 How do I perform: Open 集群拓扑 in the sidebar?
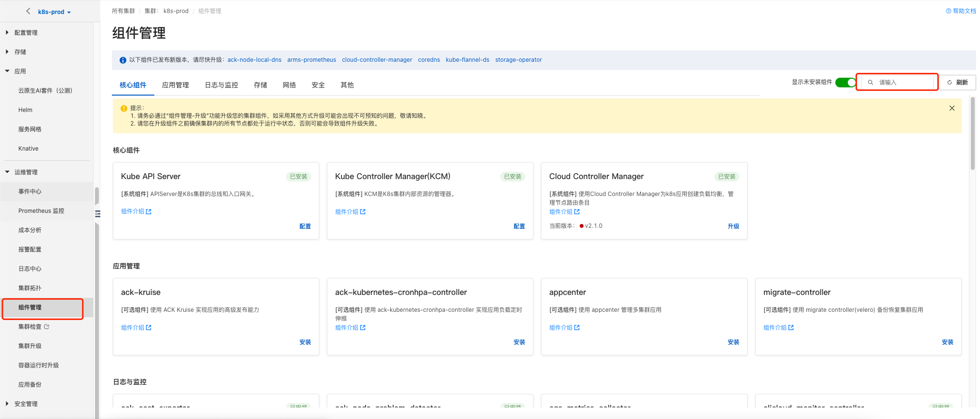tap(30, 288)
